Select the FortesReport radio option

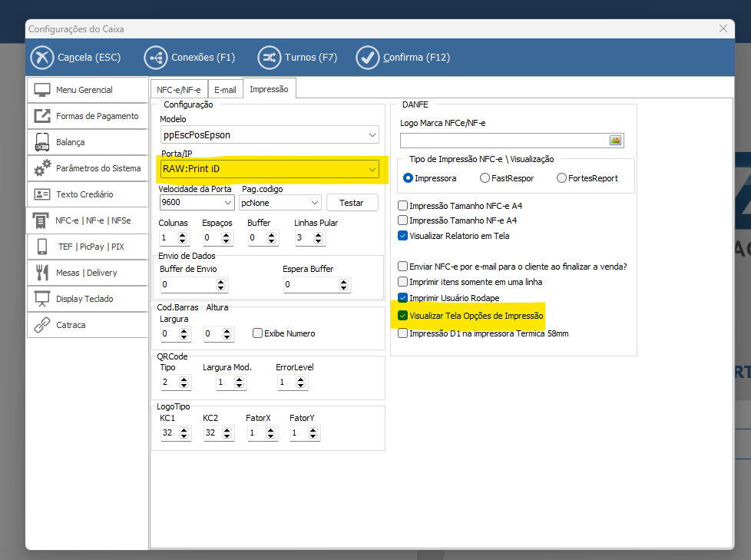point(561,178)
